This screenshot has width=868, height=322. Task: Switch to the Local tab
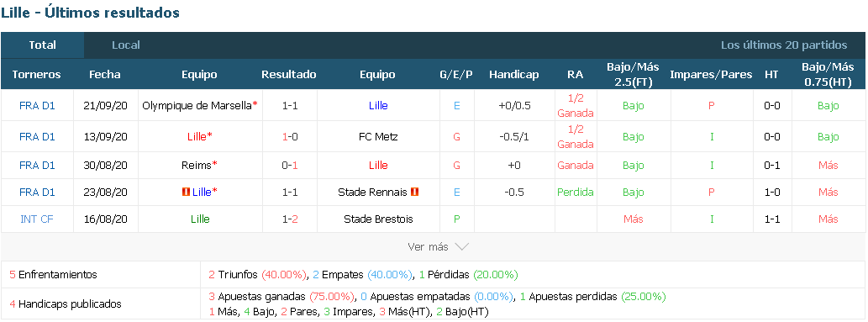tap(126, 45)
